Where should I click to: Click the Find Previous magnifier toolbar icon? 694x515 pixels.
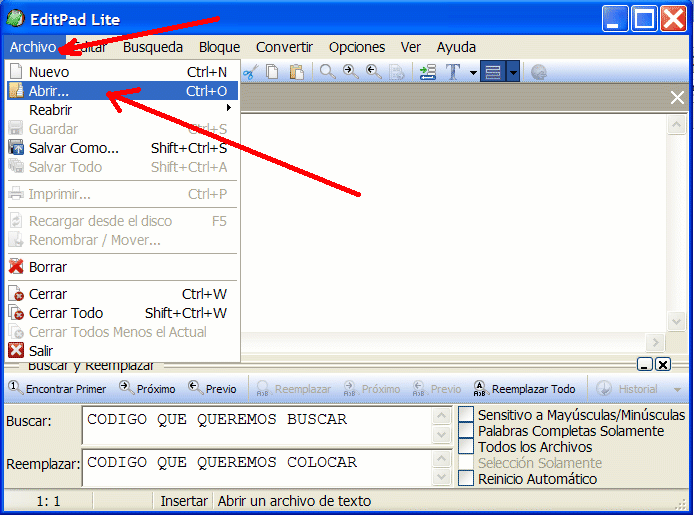pyautogui.click(x=374, y=72)
